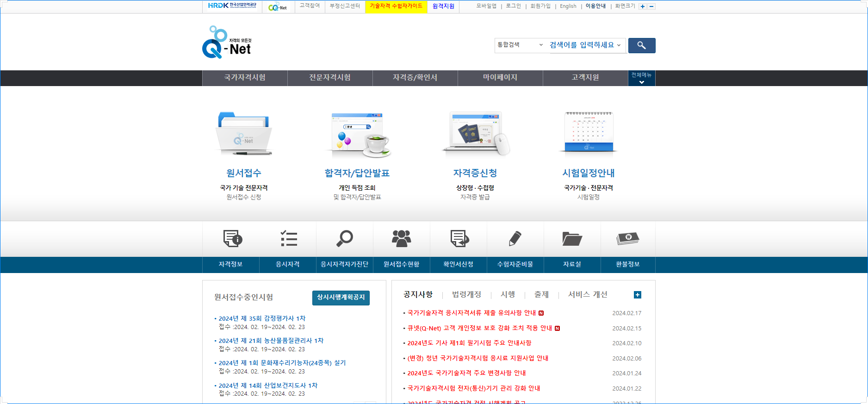
Task: Open the 자격증/확인서 menu
Action: coord(415,78)
